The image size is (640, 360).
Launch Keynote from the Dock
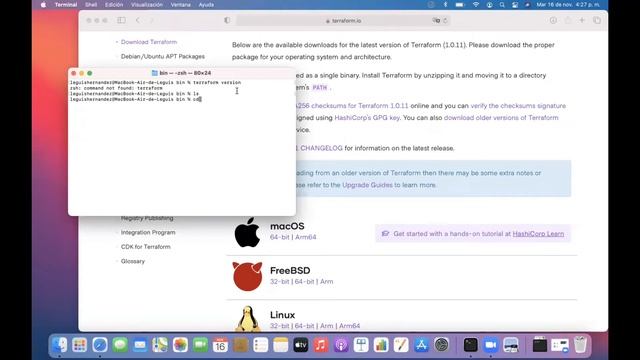361,345
